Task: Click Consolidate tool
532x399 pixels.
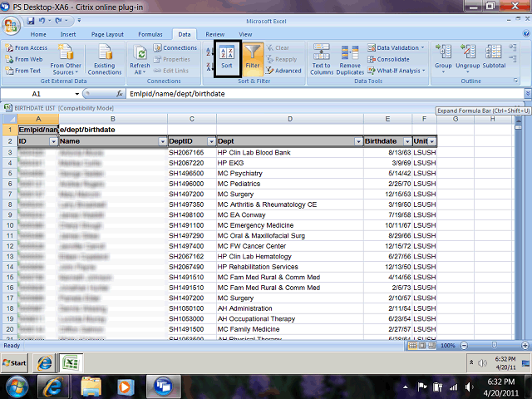Action: (x=388, y=59)
